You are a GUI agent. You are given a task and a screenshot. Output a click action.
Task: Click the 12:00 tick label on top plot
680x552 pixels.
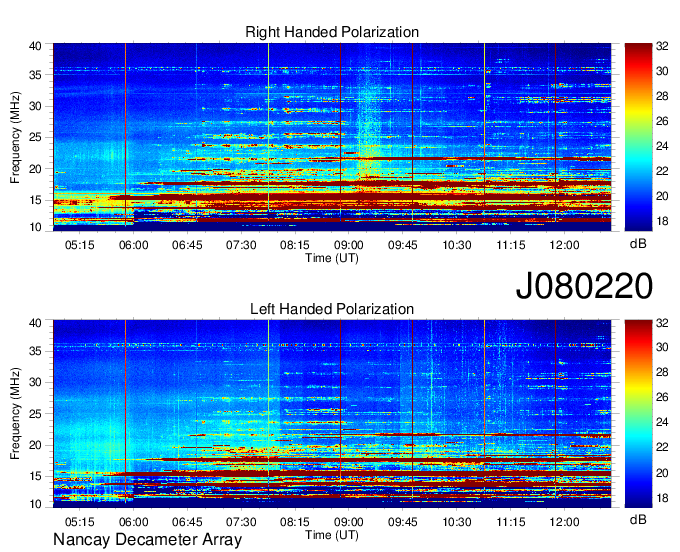click(564, 245)
